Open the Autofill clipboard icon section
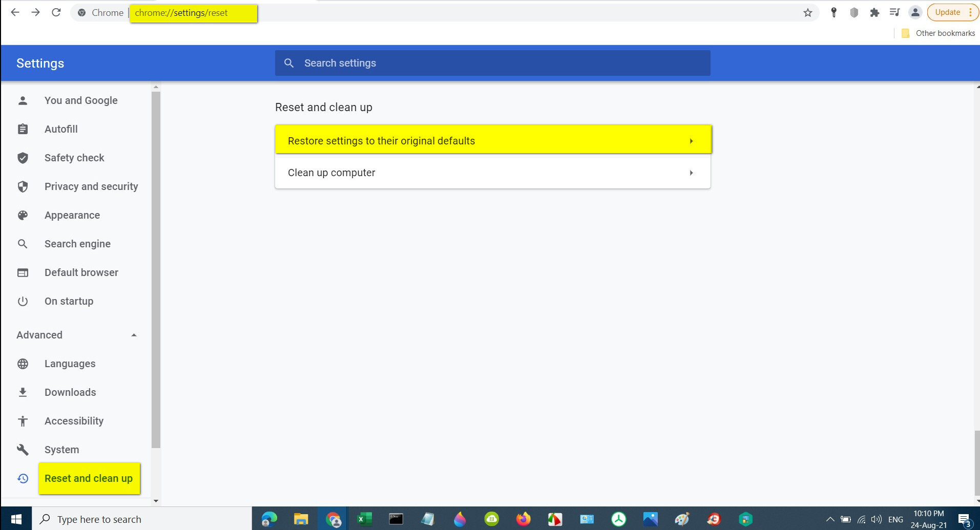Screen dimensions: 980x530 point(23,129)
